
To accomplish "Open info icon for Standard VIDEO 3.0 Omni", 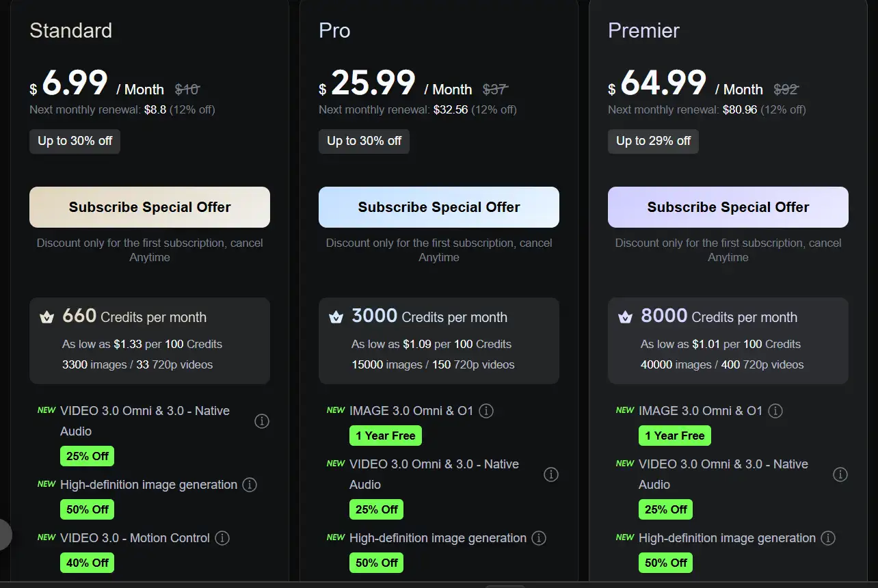I will tap(262, 421).
